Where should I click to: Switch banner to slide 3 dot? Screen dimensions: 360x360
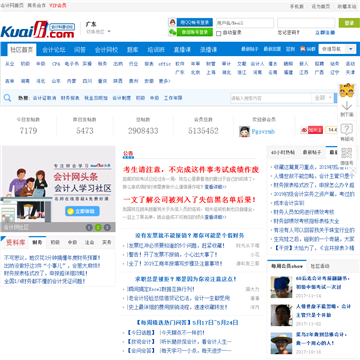pyautogui.click(x=107, y=227)
